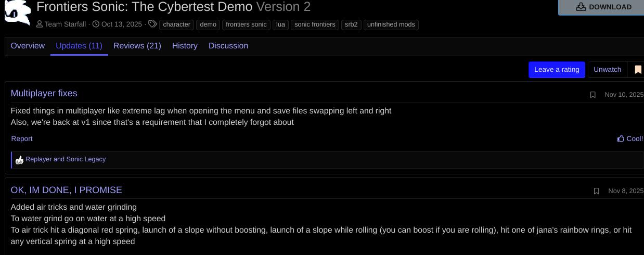The width and height of the screenshot is (644, 255).
Task: Open the Reviews (21) tab
Action: tap(137, 46)
